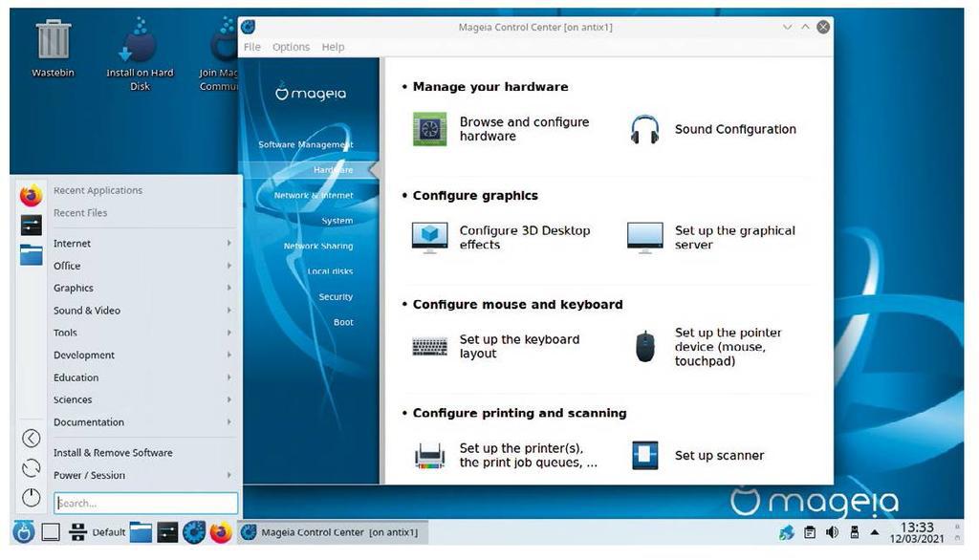Launch Install on Hard Disk desktop icon
Image resolution: width=979 pixels, height=560 pixels.
click(140, 54)
